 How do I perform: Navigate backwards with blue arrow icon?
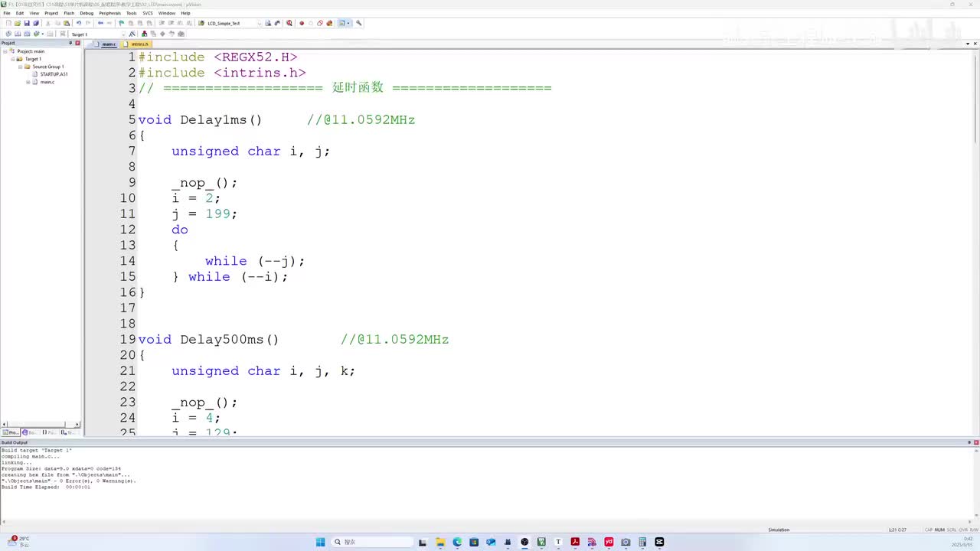pyautogui.click(x=100, y=23)
